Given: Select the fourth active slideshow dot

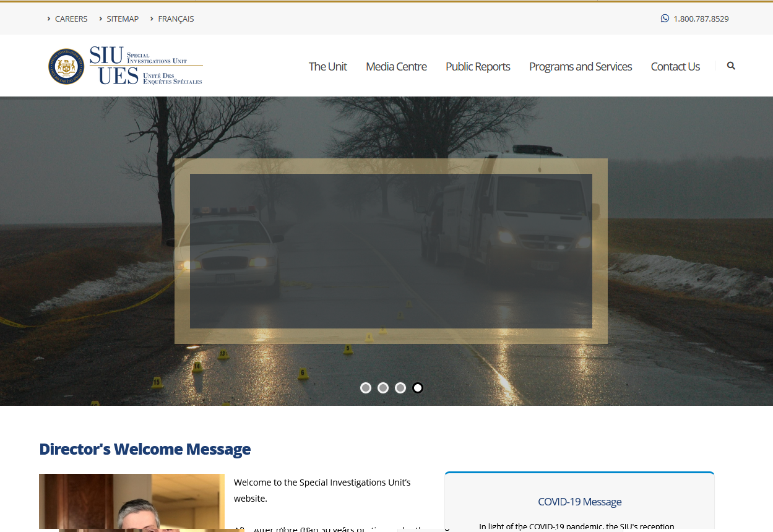Looking at the screenshot, I should tap(418, 388).
